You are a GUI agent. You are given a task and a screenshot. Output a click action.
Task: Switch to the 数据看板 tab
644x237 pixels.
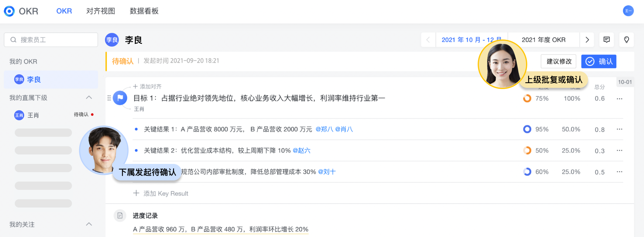click(x=144, y=11)
